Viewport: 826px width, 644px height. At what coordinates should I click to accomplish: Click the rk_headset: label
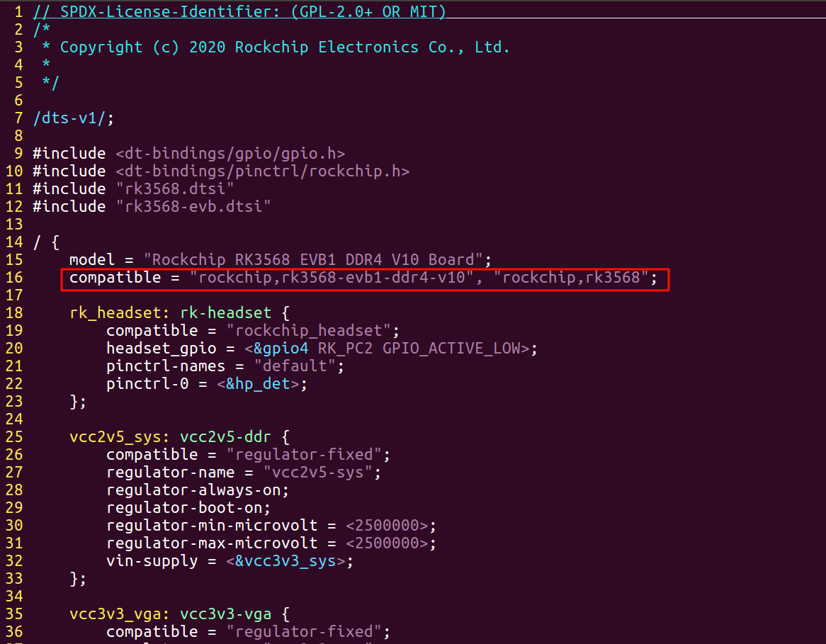tap(120, 313)
